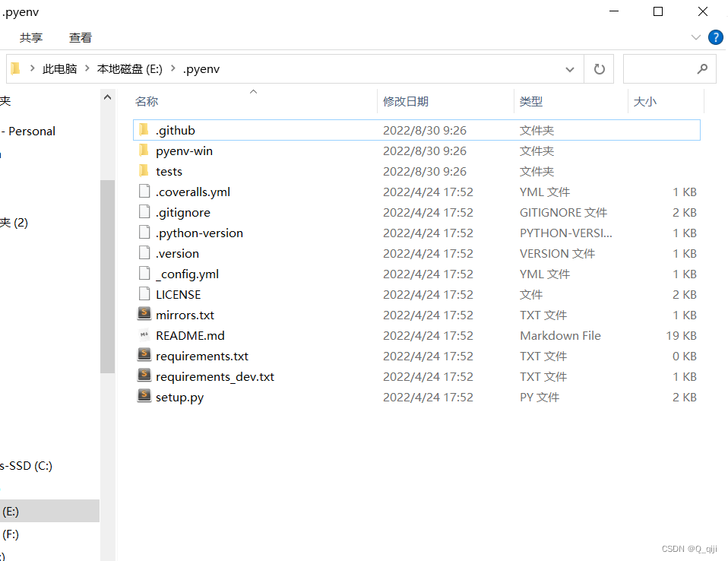The image size is (728, 561).
Task: Open Explorer help via the question mark icon
Action: pos(715,37)
